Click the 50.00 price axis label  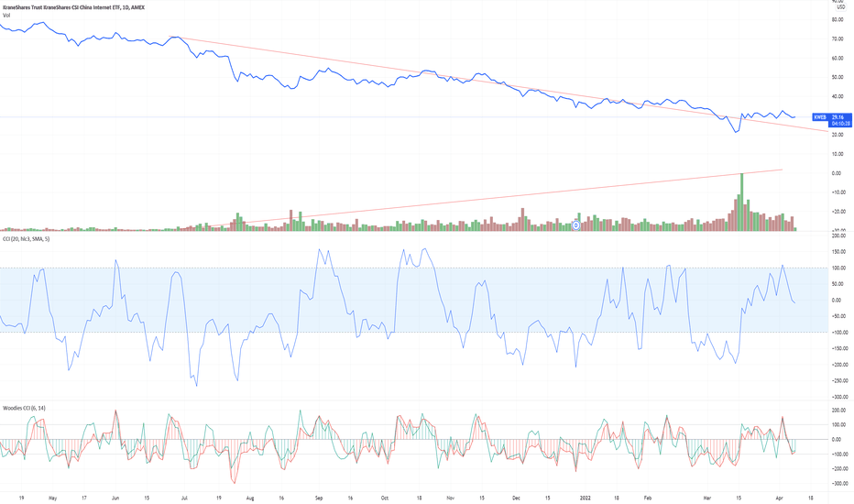[838, 77]
